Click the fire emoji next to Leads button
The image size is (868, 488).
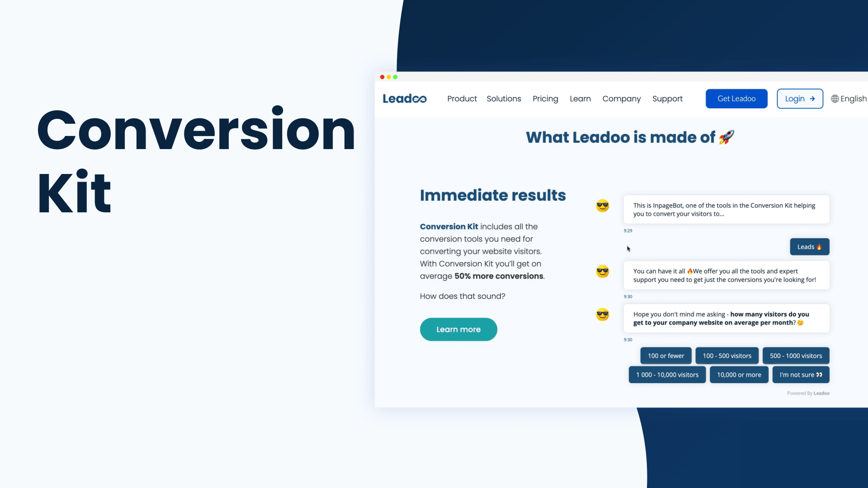point(821,247)
